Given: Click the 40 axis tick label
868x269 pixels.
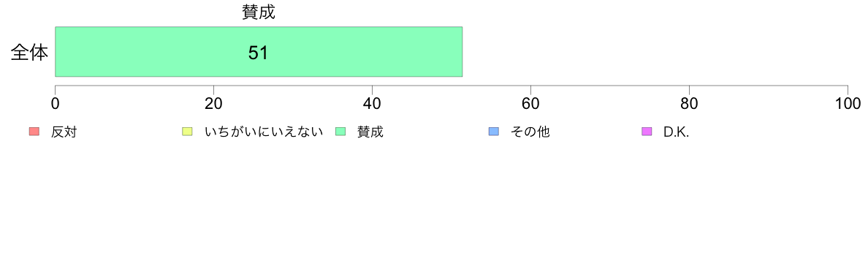Looking at the screenshot, I should [x=372, y=104].
